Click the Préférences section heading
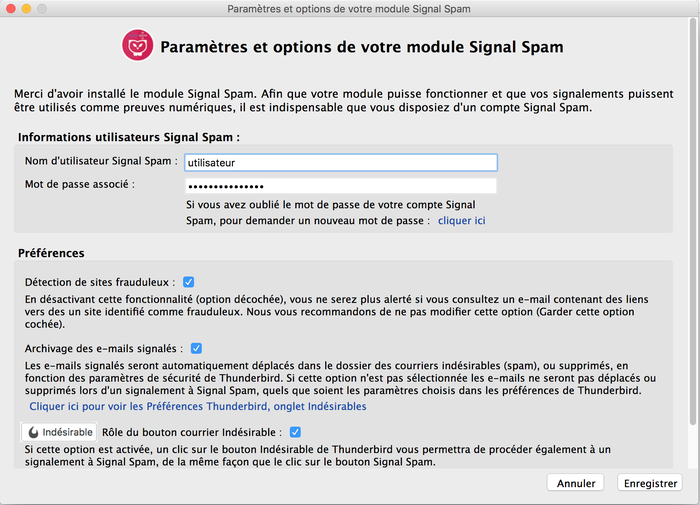The width and height of the screenshot is (700, 505). [x=51, y=253]
